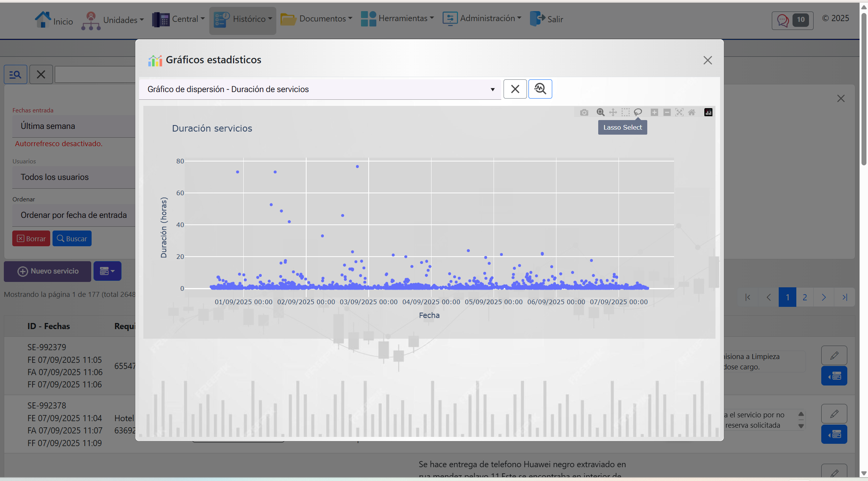Select the Pan tool in chart toolbar
Screen dimensions: 868x481
point(613,112)
